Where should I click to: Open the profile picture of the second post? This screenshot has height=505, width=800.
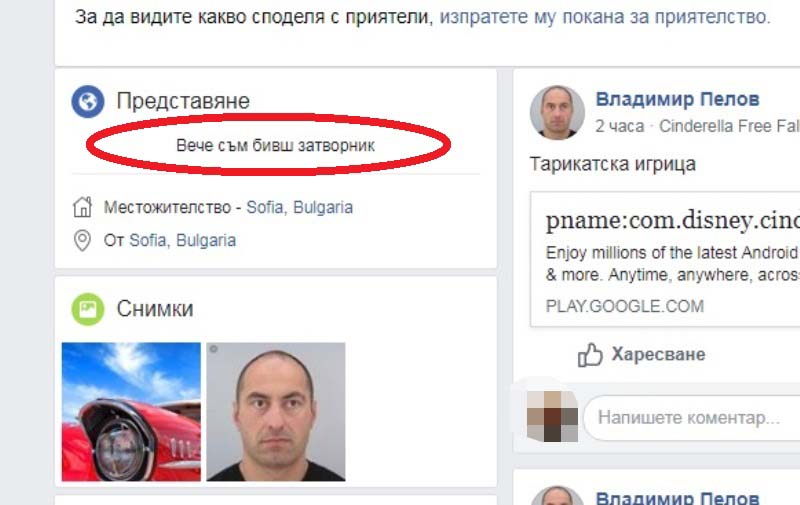[x=557, y=496]
